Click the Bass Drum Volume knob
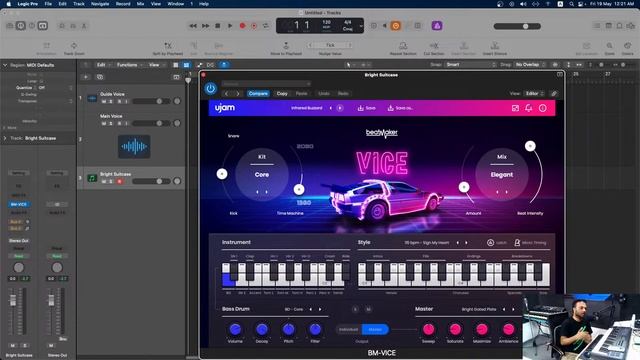 click(235, 329)
